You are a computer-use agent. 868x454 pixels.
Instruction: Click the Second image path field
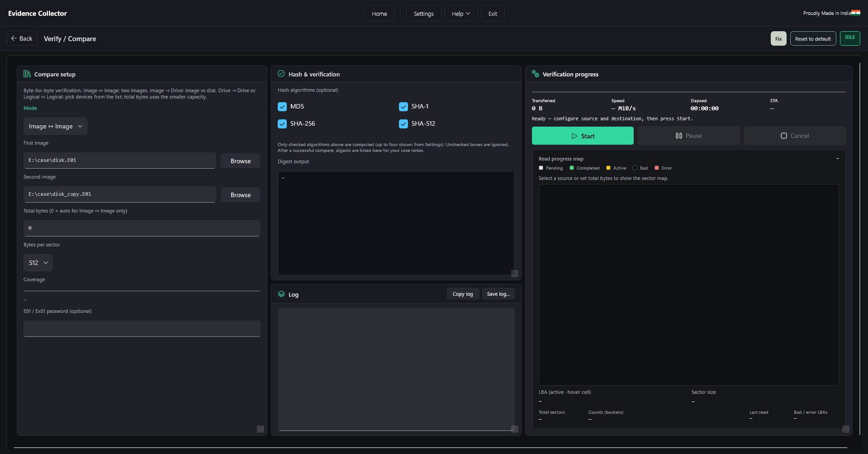[x=119, y=194]
